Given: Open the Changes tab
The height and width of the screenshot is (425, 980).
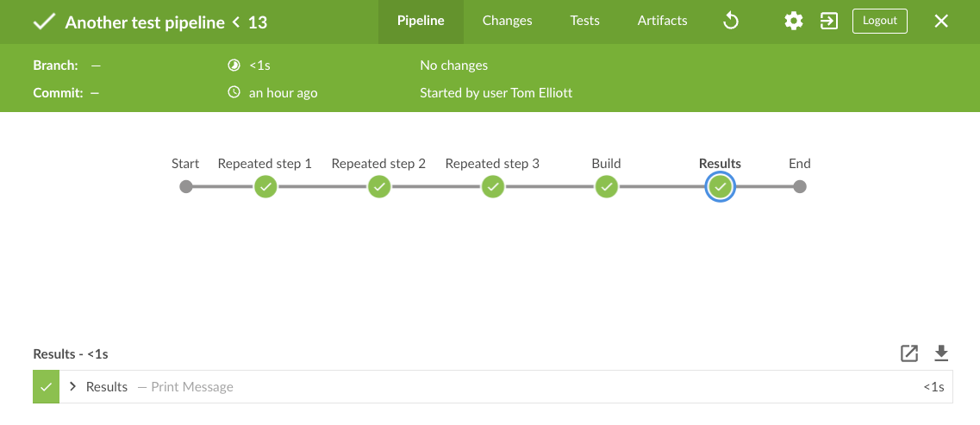Looking at the screenshot, I should (x=507, y=21).
